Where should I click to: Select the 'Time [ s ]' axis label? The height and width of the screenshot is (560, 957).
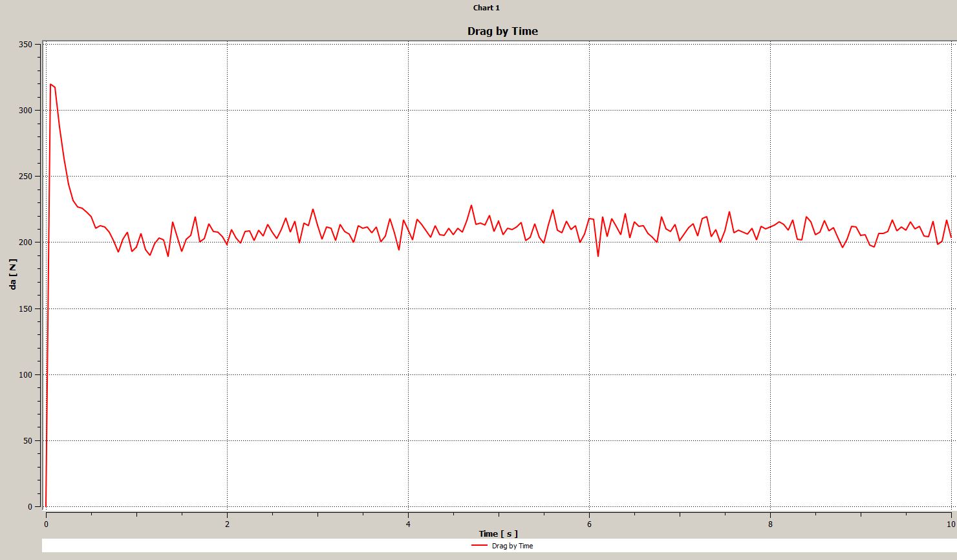498,533
